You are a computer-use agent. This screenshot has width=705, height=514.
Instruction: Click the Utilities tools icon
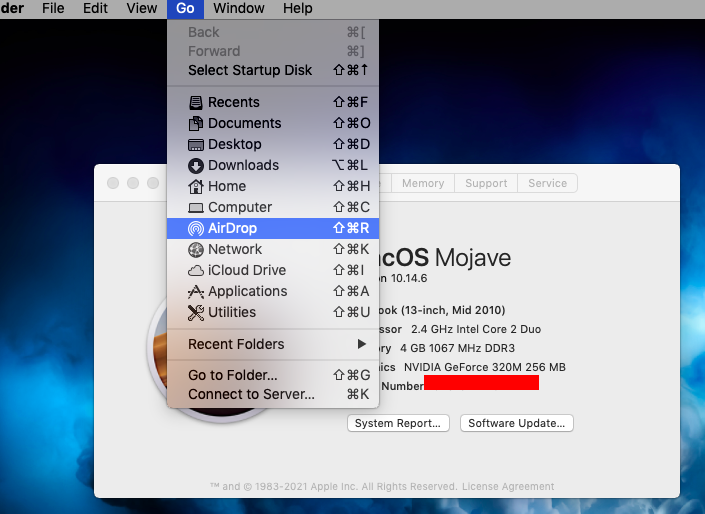(x=196, y=312)
